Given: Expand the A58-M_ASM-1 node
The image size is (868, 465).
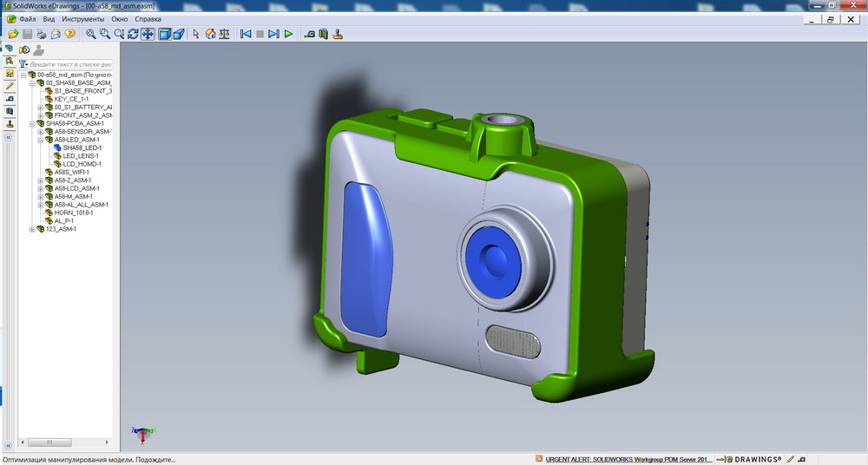Looking at the screenshot, I should [41, 197].
